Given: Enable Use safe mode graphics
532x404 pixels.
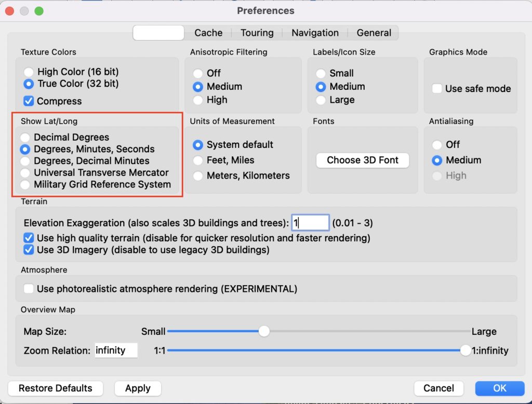Looking at the screenshot, I should pyautogui.click(x=437, y=89).
